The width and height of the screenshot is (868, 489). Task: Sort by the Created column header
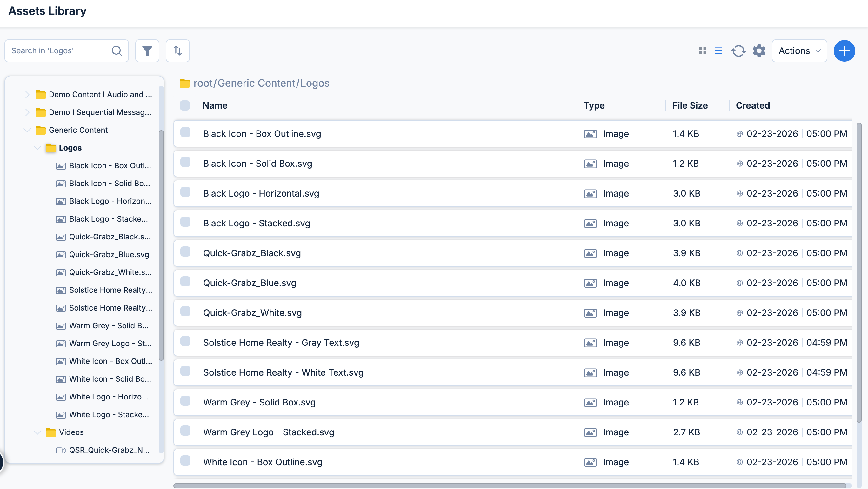point(753,105)
